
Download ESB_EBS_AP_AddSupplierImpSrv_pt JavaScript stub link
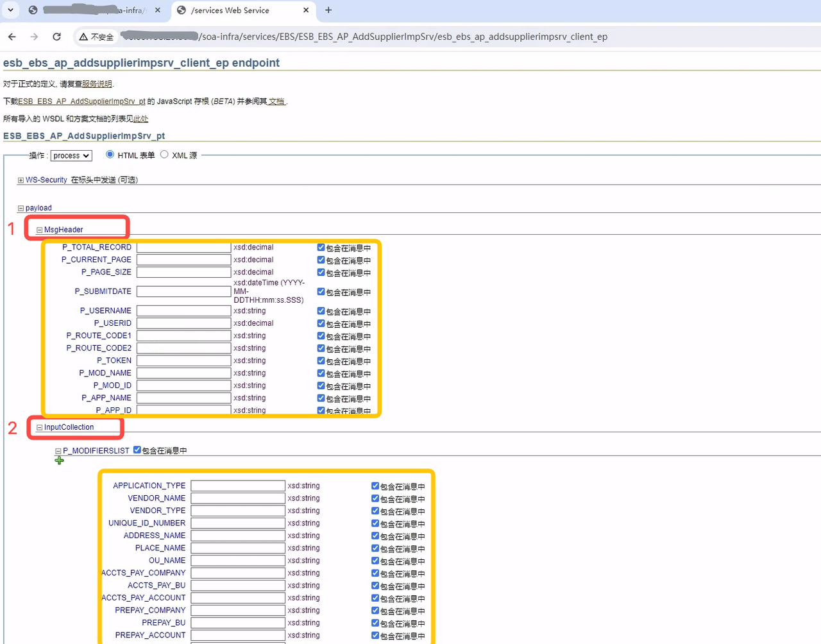[x=81, y=101]
